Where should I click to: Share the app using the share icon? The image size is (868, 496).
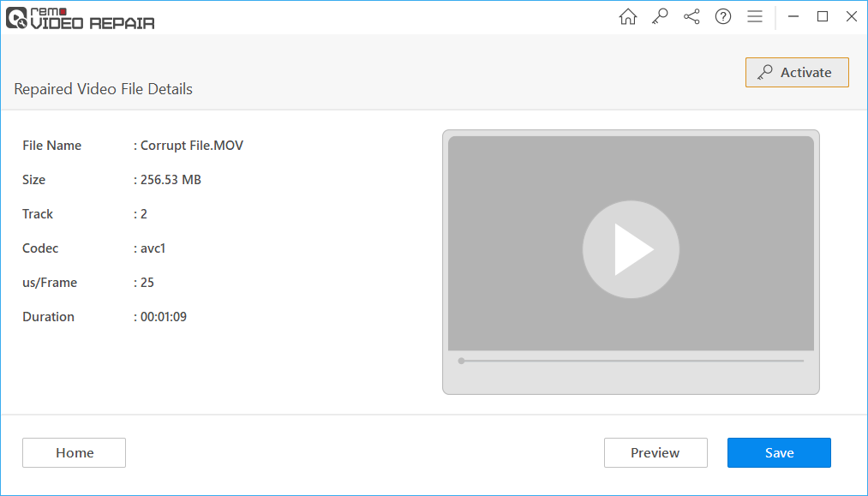coord(691,16)
